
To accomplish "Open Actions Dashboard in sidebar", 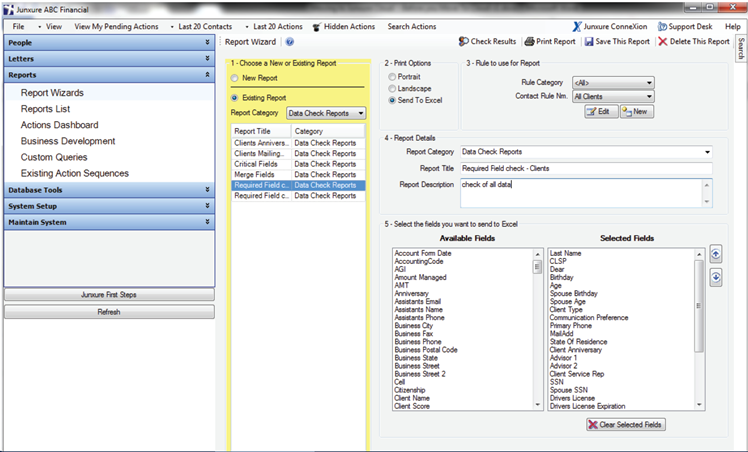I will coord(60,125).
